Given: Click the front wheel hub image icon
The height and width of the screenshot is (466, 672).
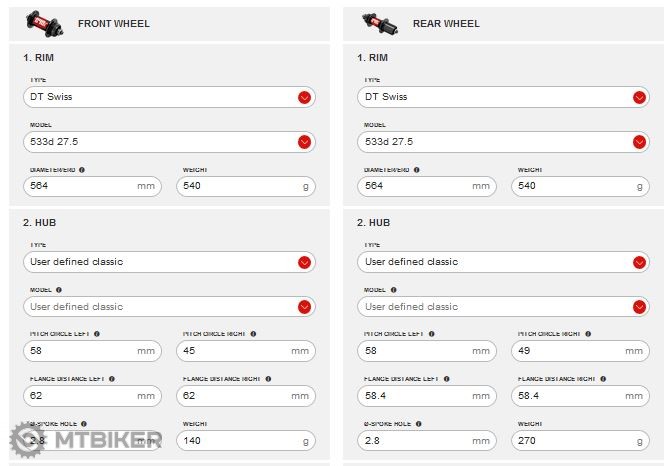Looking at the screenshot, I should (x=39, y=22).
